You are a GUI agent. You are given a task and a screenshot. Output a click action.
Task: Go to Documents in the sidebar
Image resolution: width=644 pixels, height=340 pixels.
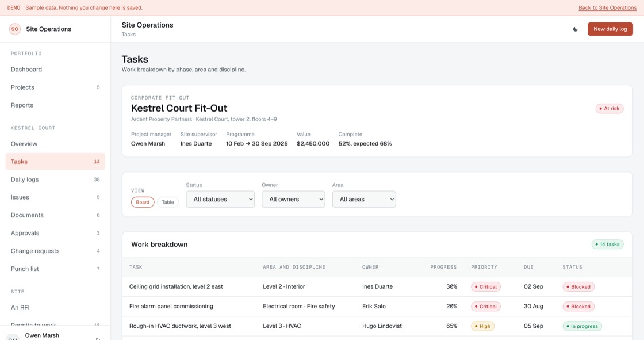(55, 215)
